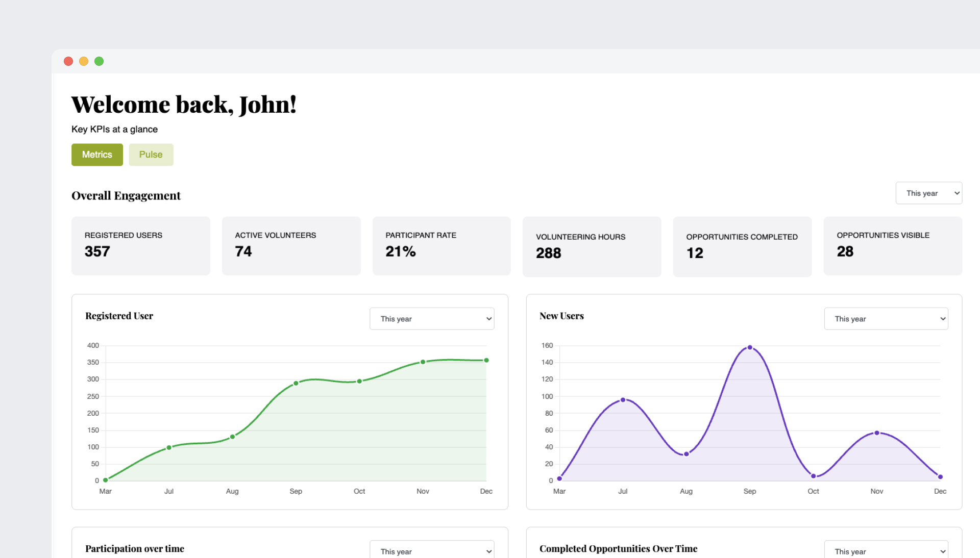Click the Opportunities Completed KPI card
Screen dimensions: 980x558
pyautogui.click(x=742, y=247)
